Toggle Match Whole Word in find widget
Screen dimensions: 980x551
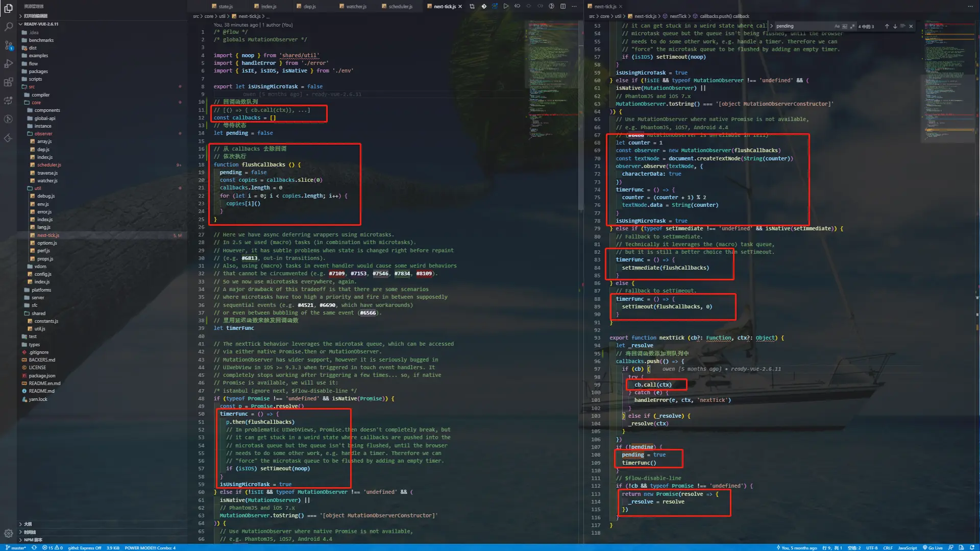pyautogui.click(x=844, y=26)
